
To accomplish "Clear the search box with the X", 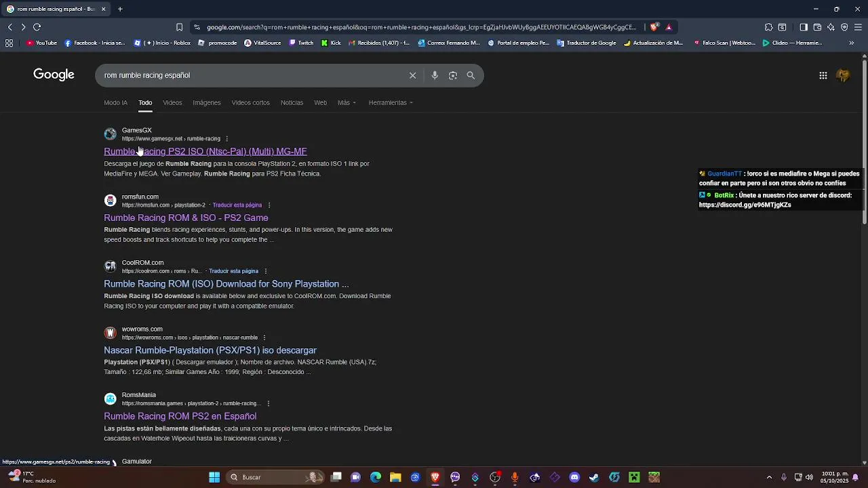I will (x=412, y=75).
